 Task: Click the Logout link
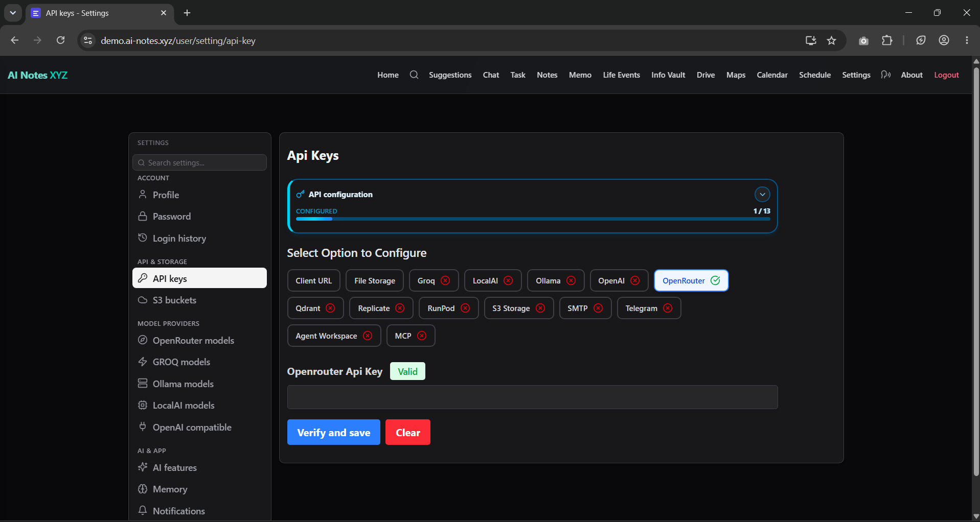[x=946, y=75]
